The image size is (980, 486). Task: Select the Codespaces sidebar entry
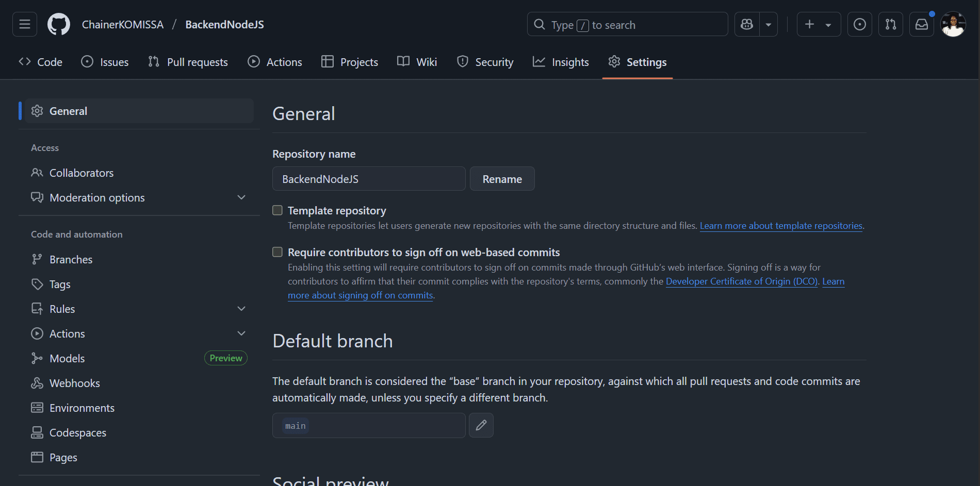click(x=77, y=432)
